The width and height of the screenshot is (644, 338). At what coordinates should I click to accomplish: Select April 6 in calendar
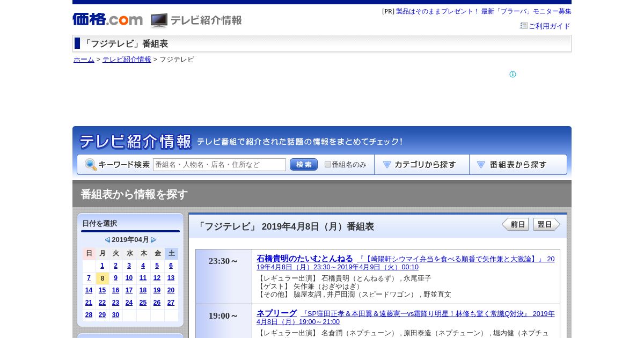tap(171, 266)
